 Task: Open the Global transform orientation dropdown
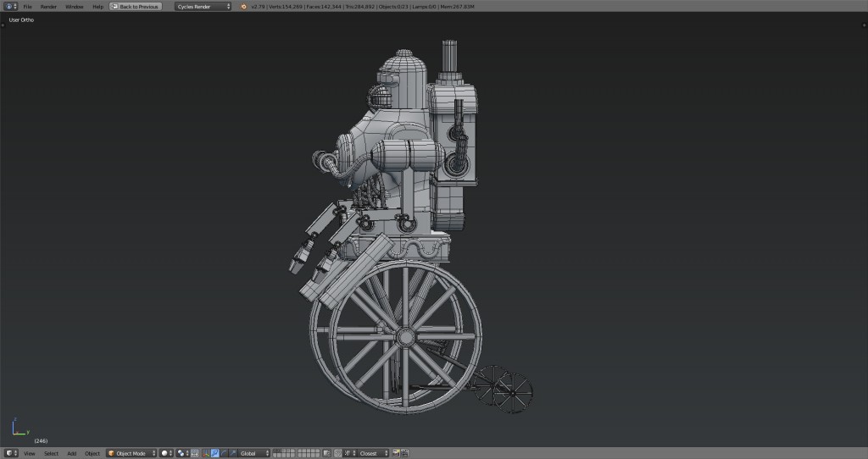254,453
